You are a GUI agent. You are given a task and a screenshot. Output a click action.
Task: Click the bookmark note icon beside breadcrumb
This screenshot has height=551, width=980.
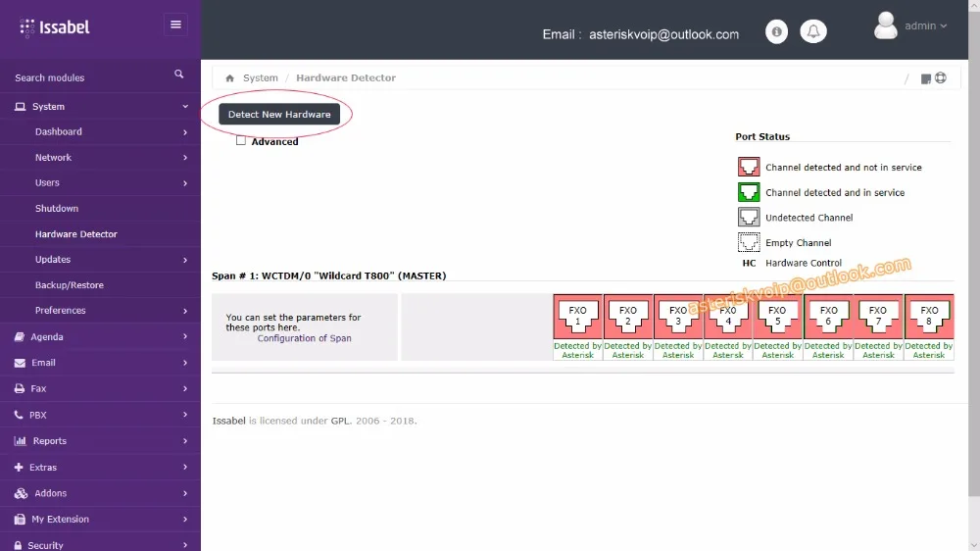(926, 78)
